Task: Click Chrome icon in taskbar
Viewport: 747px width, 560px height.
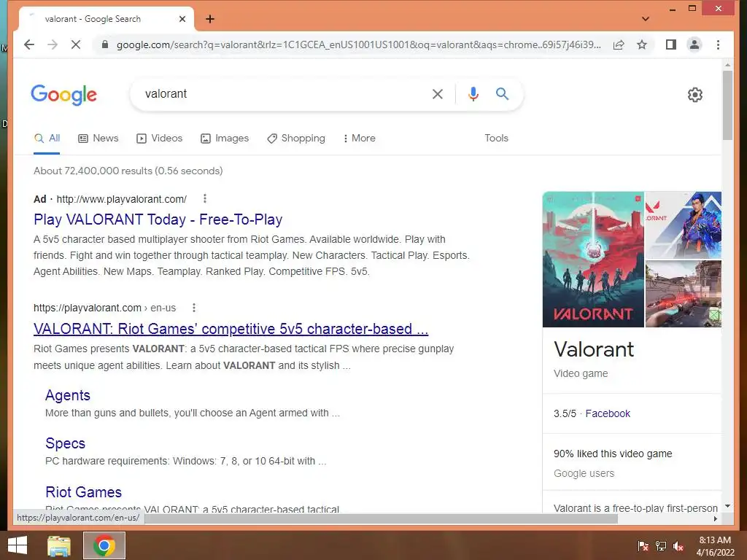Action: (104, 545)
